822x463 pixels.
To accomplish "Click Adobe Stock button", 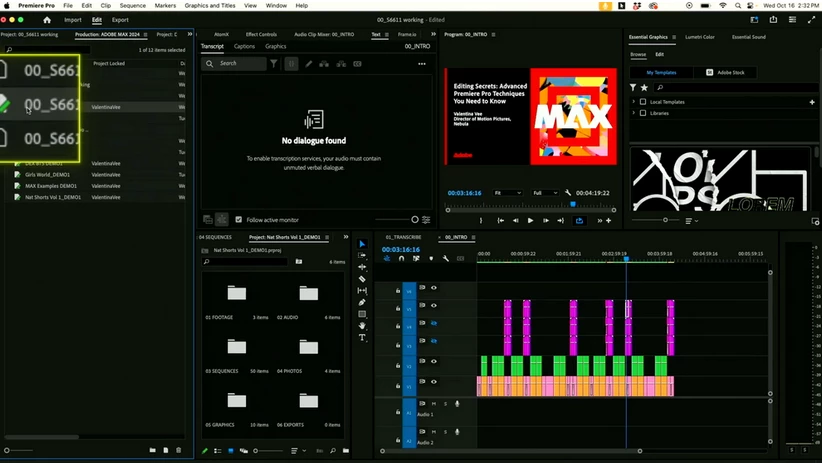I will [725, 72].
